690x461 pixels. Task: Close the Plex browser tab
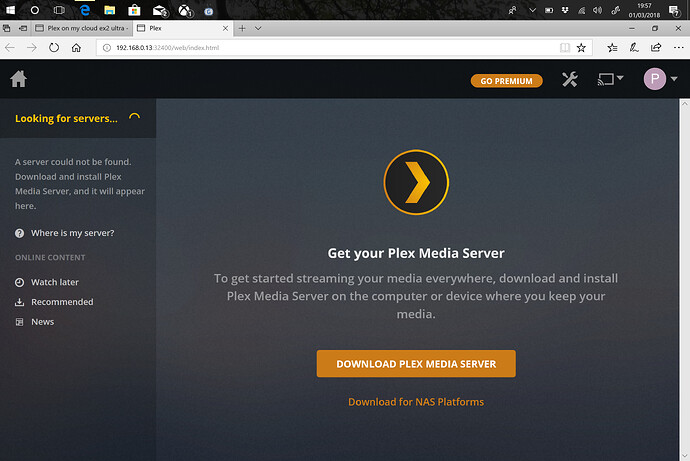pyautogui.click(x=225, y=28)
